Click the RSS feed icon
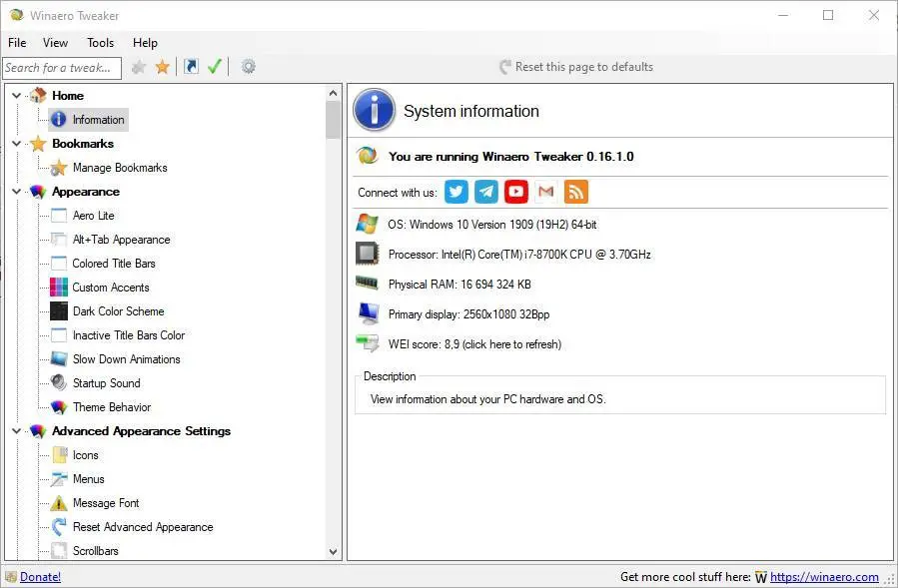The image size is (898, 588). [x=576, y=192]
